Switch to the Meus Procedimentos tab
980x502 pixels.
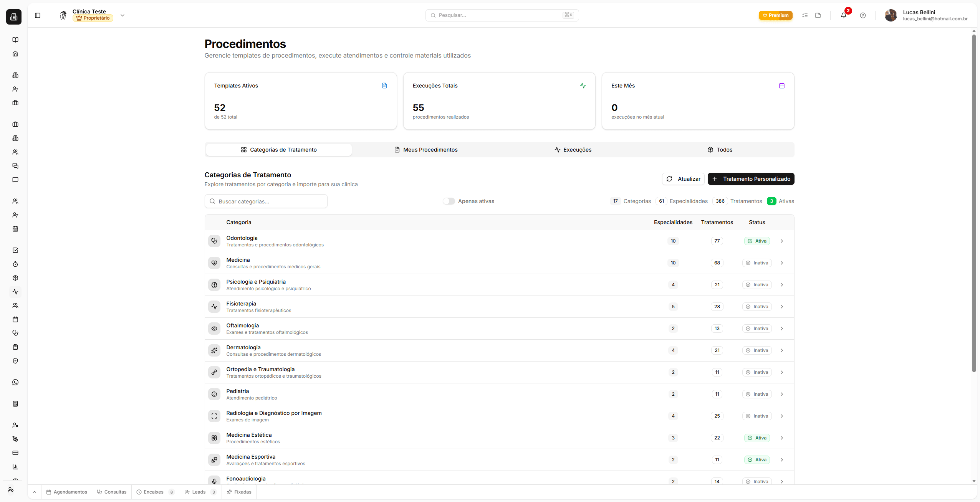[x=425, y=149]
